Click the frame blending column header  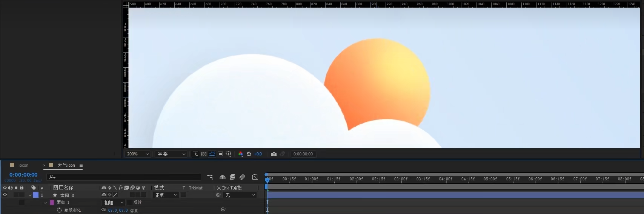[x=126, y=188]
